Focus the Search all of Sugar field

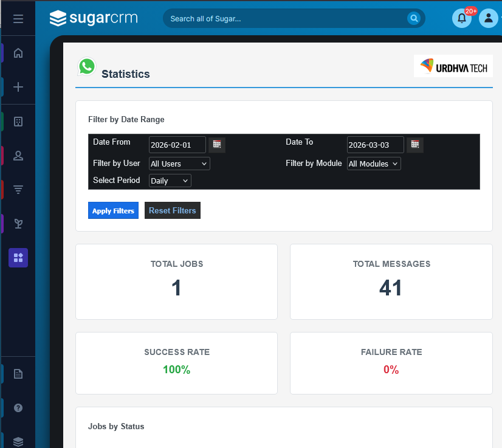[x=286, y=18]
